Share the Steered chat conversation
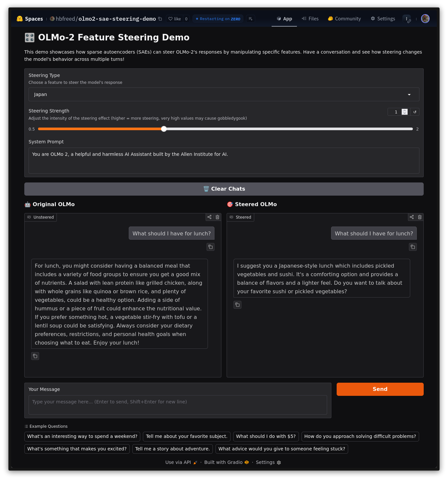Screen dimensions: 448x480 412,217
